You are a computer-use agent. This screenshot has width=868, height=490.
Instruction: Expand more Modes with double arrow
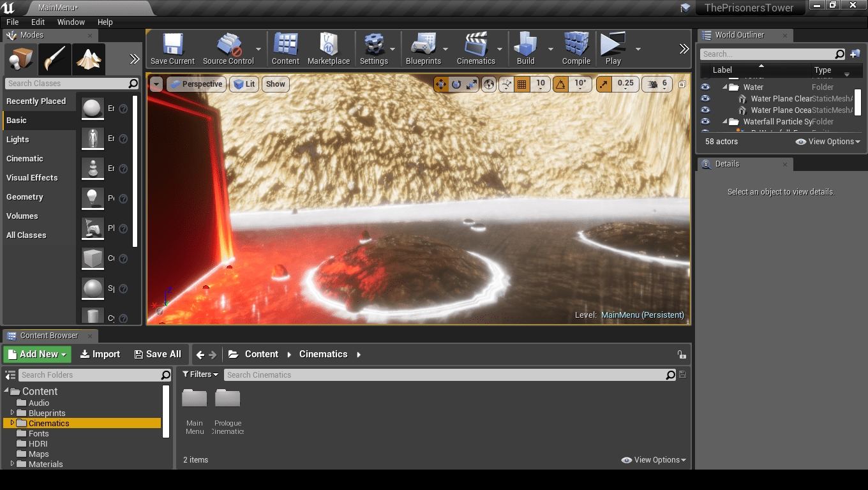[x=135, y=59]
